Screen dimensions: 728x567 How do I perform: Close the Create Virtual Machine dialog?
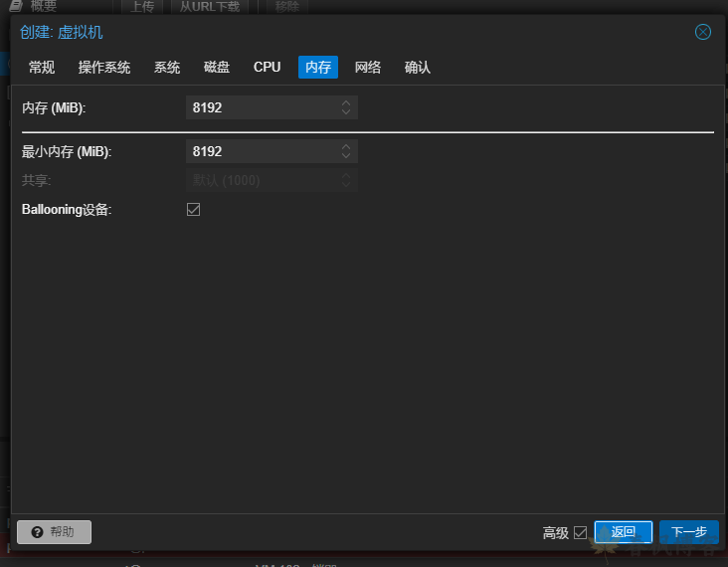click(x=702, y=32)
